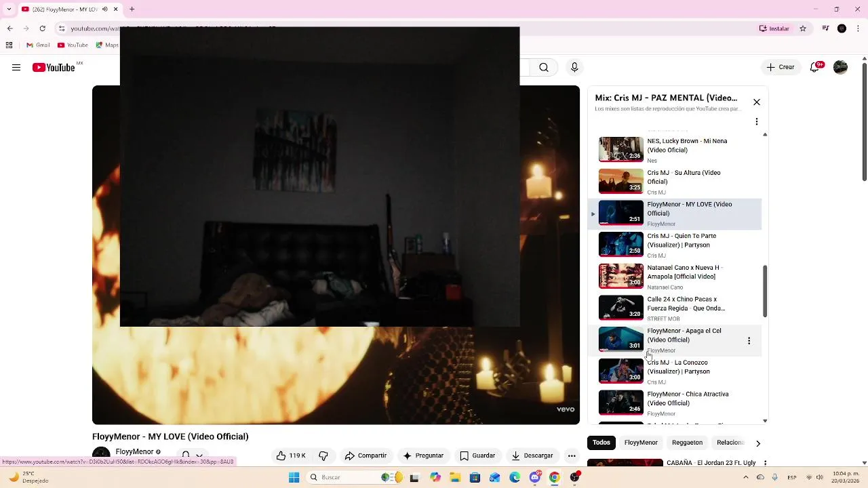Select the FloyyMenor filter chip
This screenshot has height=488, width=868.
(641, 443)
